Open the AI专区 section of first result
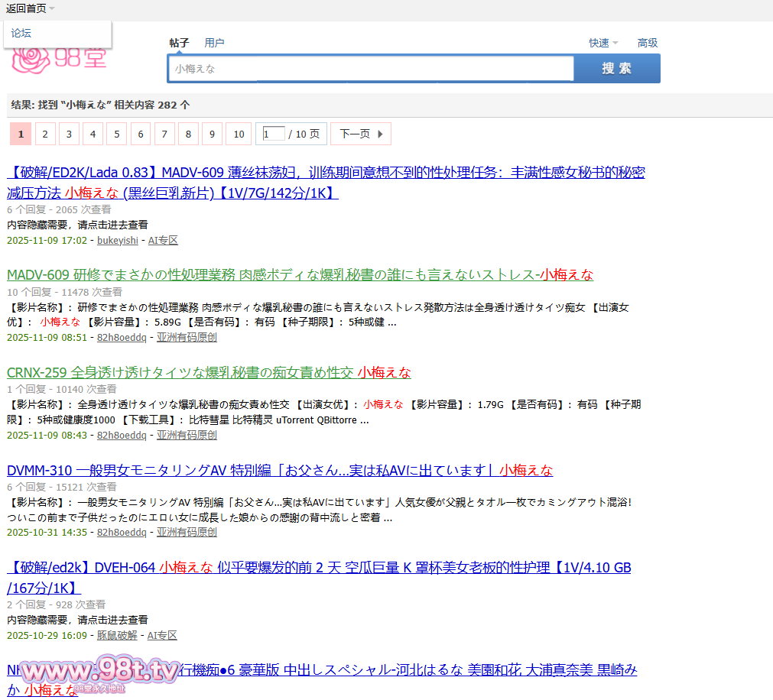Screen dimensions: 773x700 coord(163,241)
